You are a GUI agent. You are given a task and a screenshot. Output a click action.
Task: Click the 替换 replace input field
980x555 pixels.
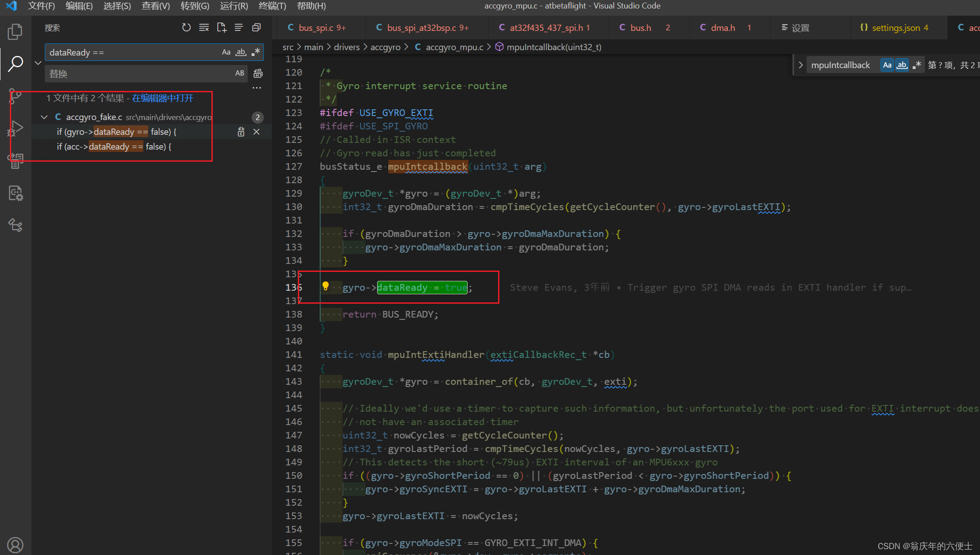(x=139, y=73)
